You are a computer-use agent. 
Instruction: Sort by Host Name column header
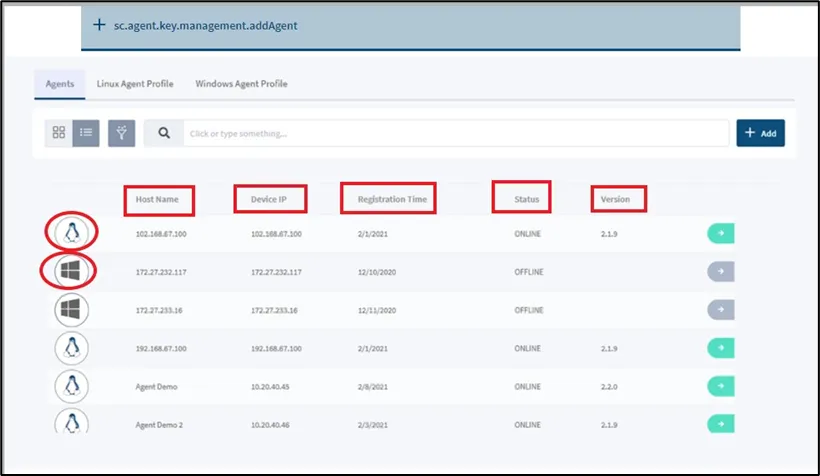tap(157, 199)
